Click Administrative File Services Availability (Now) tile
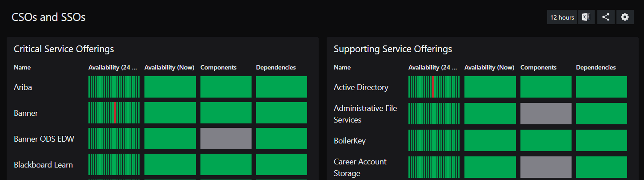Image resolution: width=644 pixels, height=180 pixels. pos(490,114)
